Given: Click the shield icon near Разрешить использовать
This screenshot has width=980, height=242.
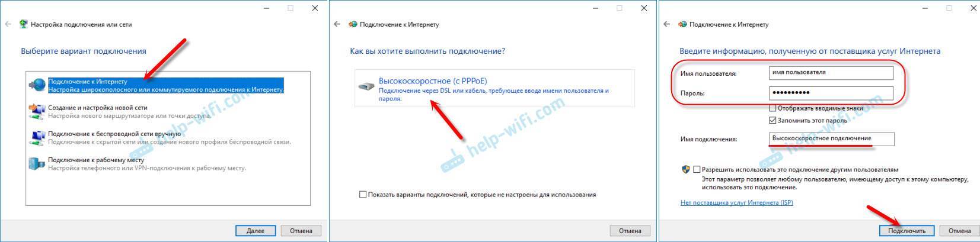Looking at the screenshot, I should coord(686,169).
